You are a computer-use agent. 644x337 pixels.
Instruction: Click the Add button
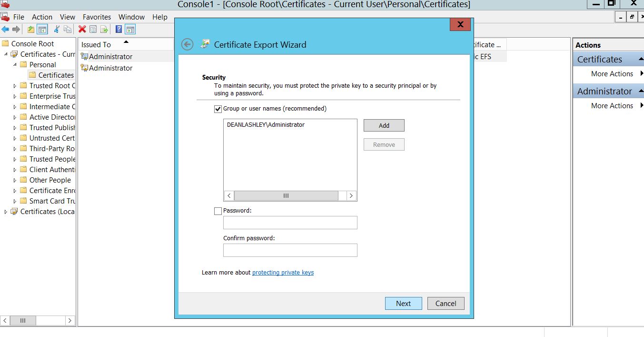click(x=384, y=125)
